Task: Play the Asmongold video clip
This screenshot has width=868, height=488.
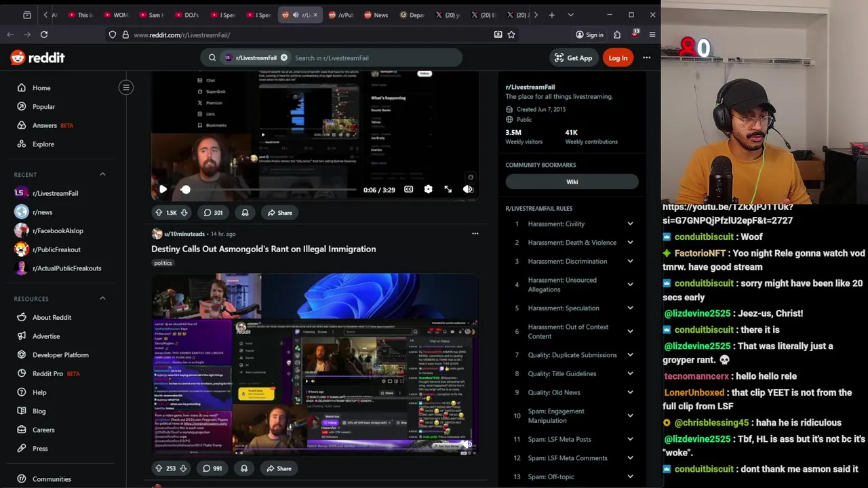Action: [163, 190]
